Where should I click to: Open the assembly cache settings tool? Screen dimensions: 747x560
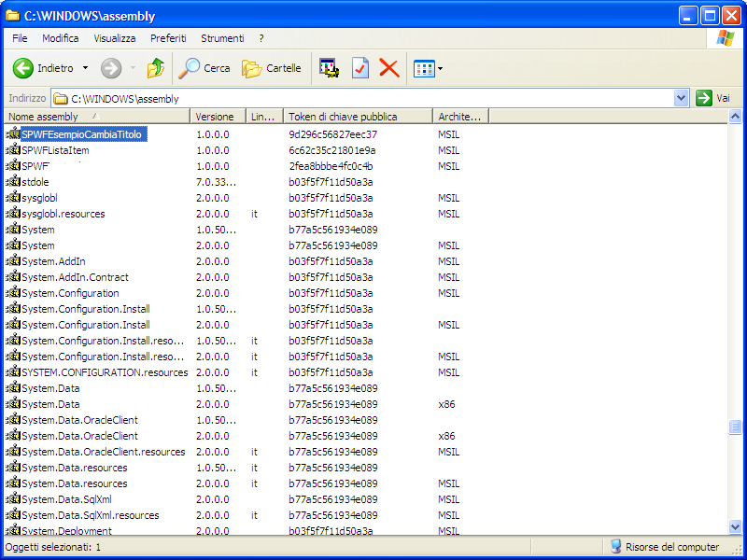click(330, 68)
